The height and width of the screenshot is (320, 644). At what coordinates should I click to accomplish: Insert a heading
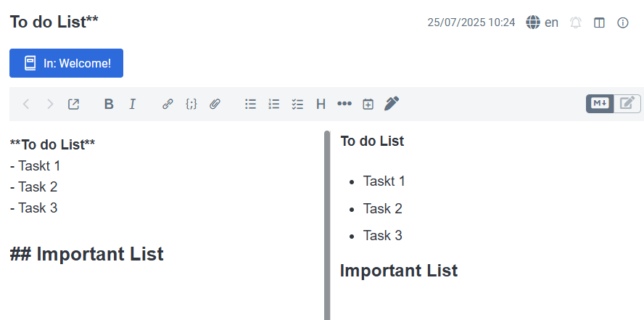click(x=321, y=104)
